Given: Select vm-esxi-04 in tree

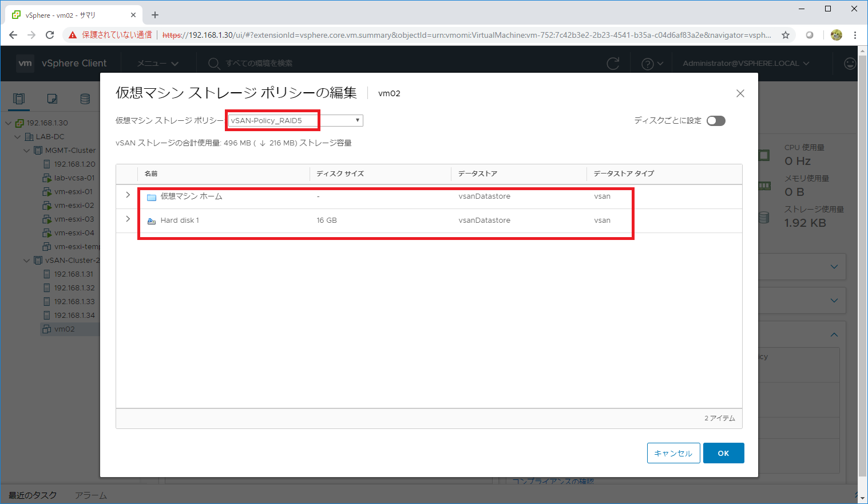Looking at the screenshot, I should tap(74, 233).
